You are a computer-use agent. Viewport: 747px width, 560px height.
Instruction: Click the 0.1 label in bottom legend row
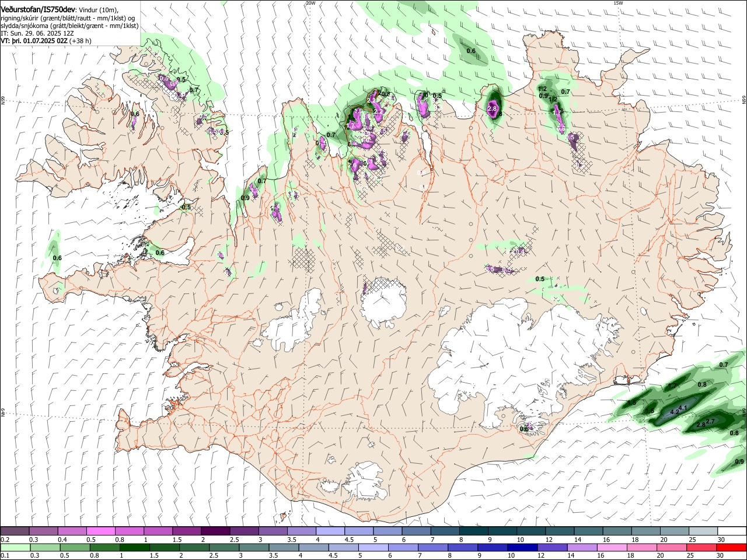[5, 556]
